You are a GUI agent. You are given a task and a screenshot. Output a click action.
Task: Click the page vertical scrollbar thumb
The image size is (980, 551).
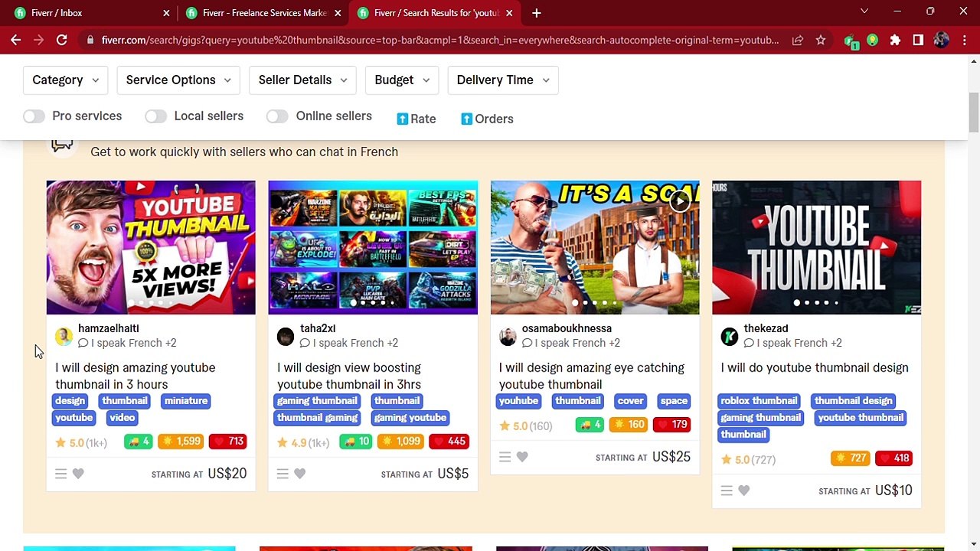coord(974,113)
